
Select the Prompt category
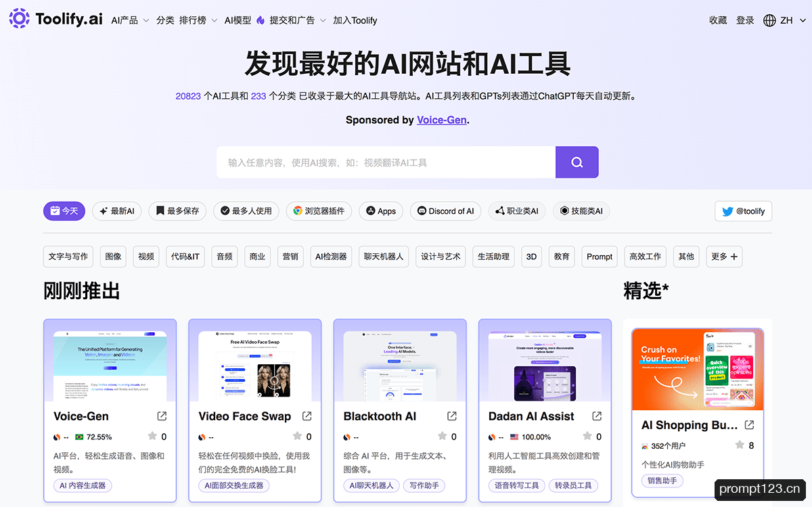[x=600, y=257]
